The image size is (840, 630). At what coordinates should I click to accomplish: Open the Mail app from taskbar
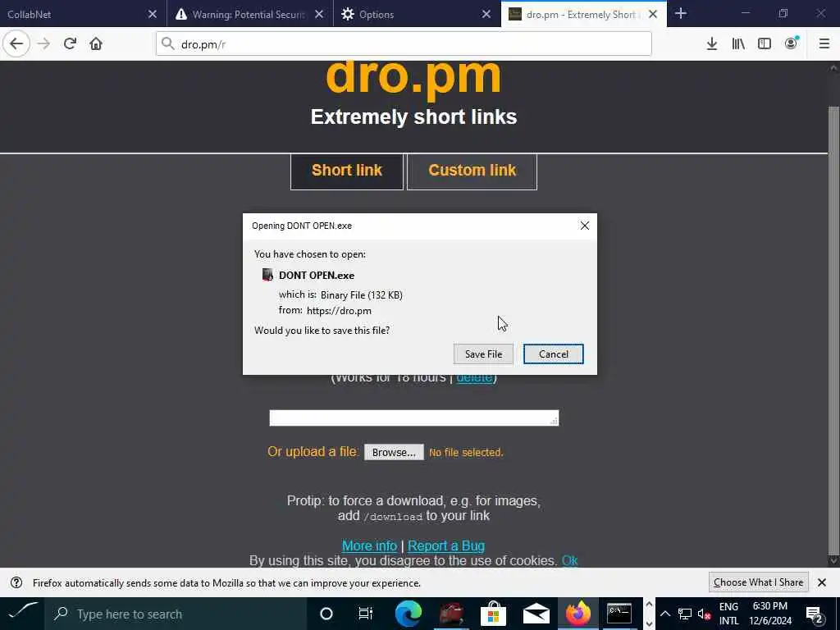tap(536, 614)
